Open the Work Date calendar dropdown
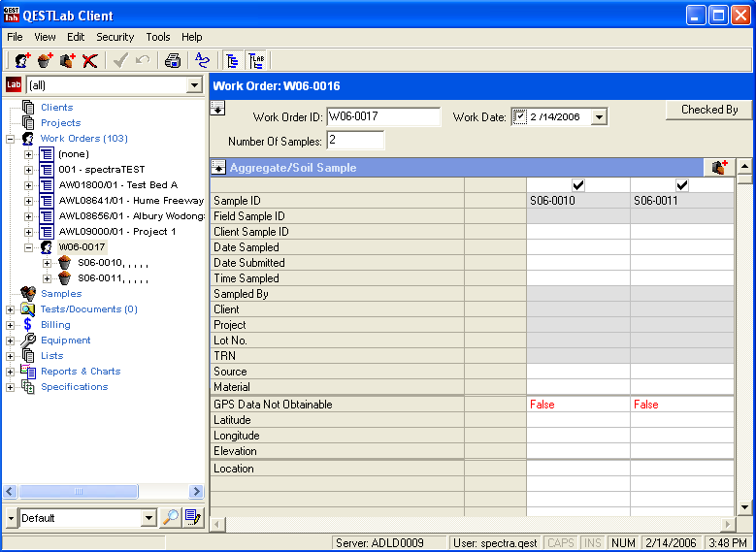756x552 pixels. pyautogui.click(x=599, y=117)
